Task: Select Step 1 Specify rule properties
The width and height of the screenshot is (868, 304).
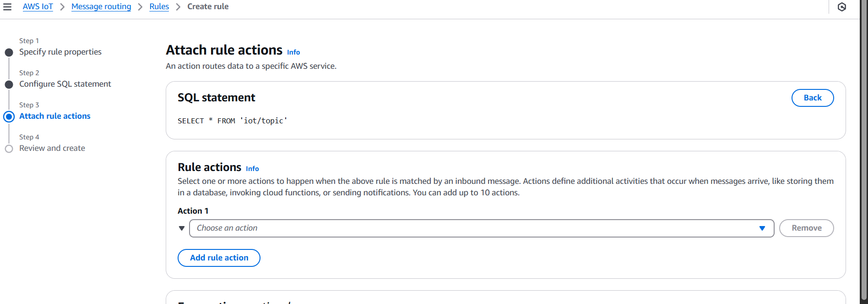Action: 60,52
